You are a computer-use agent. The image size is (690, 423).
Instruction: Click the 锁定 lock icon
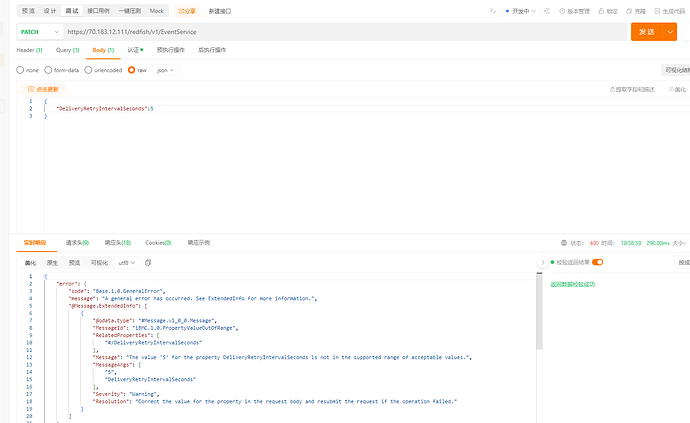pyautogui.click(x=601, y=11)
